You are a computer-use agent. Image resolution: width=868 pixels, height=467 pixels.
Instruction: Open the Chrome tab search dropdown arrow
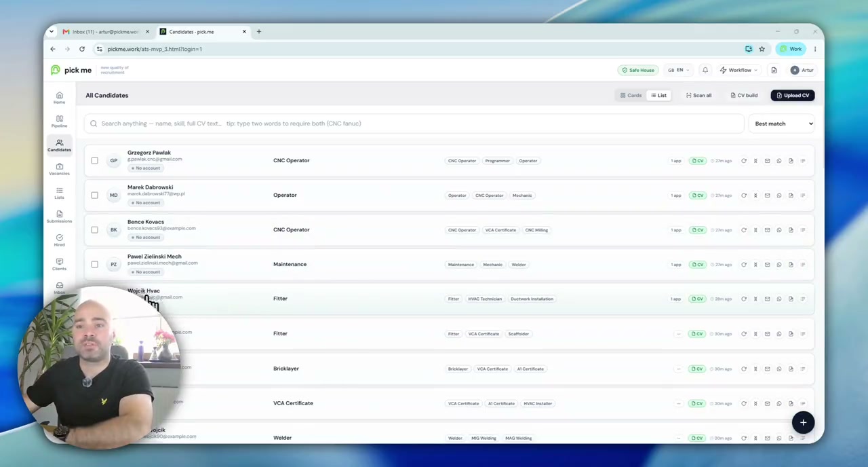[x=52, y=32]
